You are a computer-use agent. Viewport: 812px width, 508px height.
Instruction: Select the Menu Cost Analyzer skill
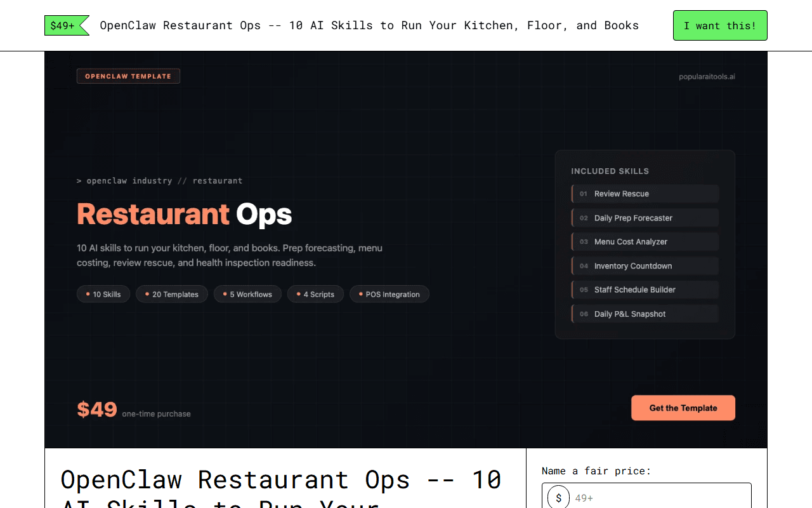(645, 241)
